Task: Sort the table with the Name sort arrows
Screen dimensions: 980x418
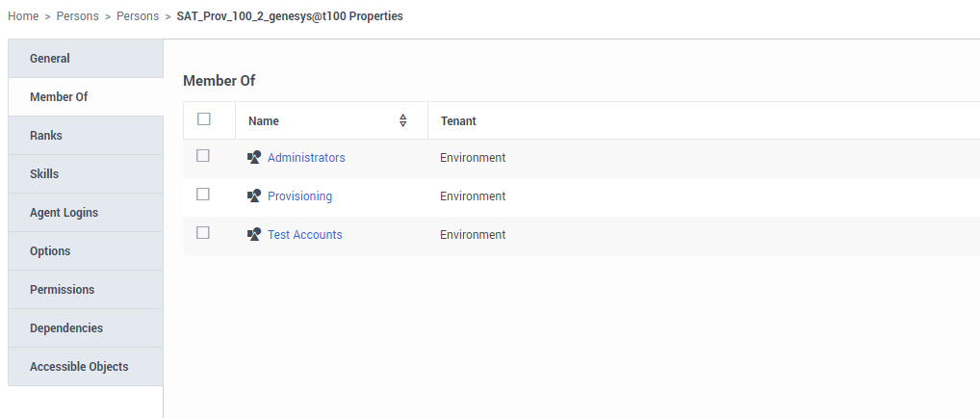Action: [403, 120]
